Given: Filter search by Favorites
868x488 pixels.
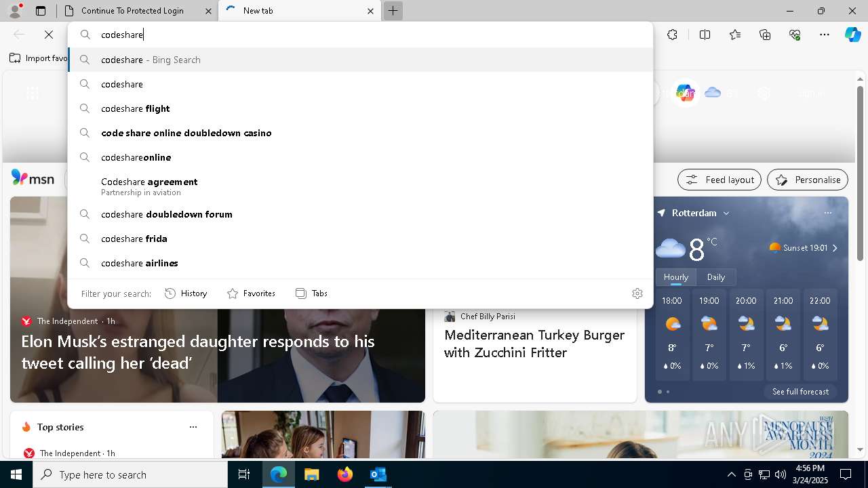Looking at the screenshot, I should coord(251,293).
